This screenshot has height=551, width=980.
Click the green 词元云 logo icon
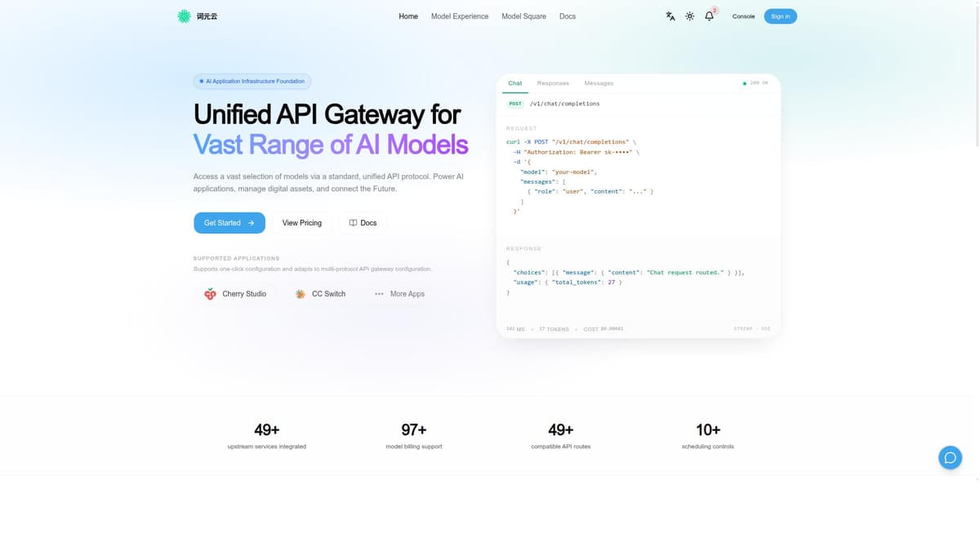tap(184, 16)
